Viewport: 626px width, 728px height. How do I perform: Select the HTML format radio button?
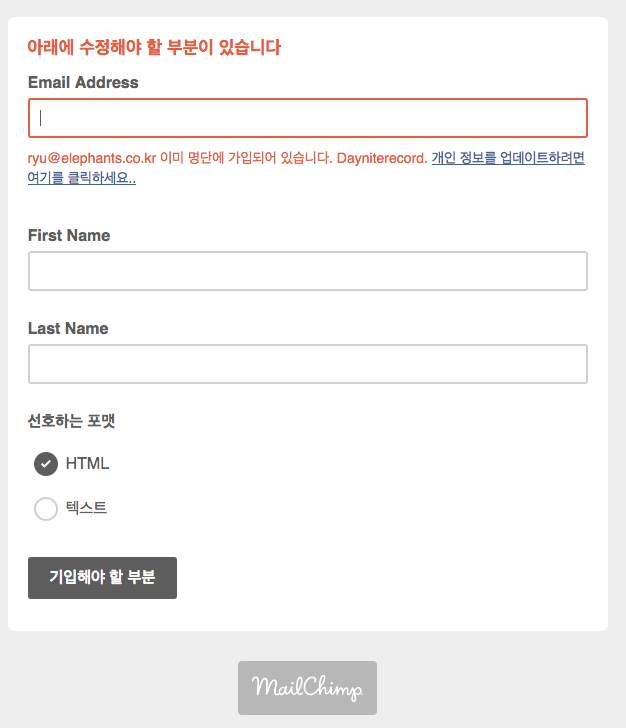pyautogui.click(x=46, y=464)
